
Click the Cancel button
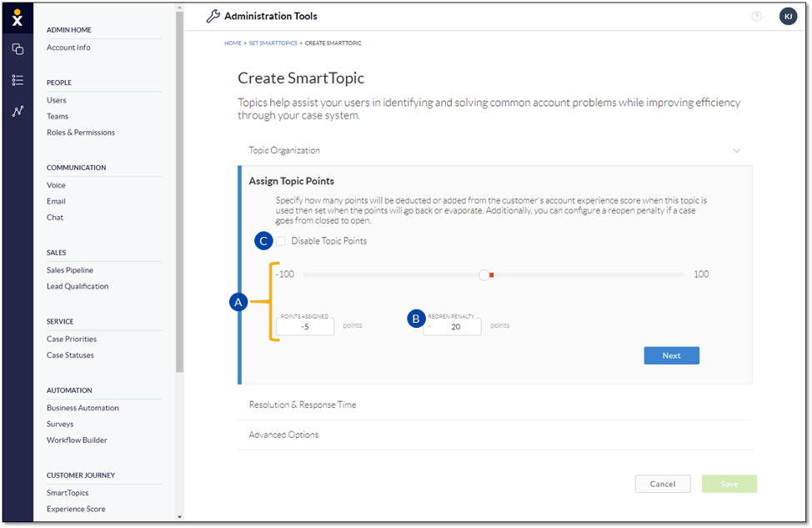pos(662,484)
